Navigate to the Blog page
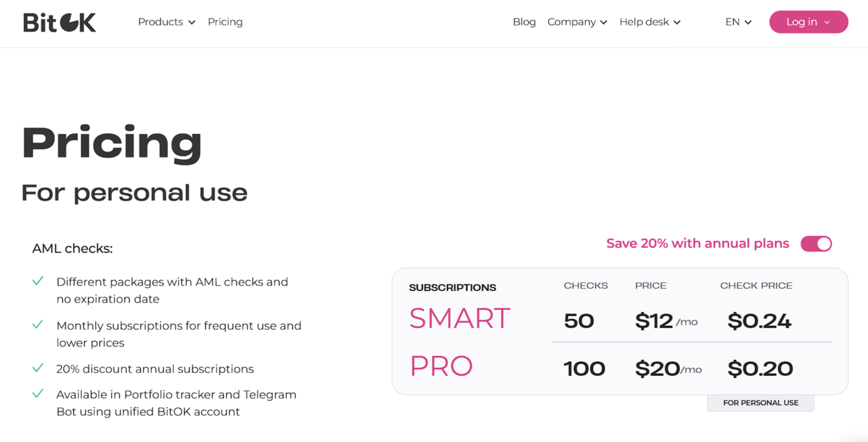 click(524, 22)
